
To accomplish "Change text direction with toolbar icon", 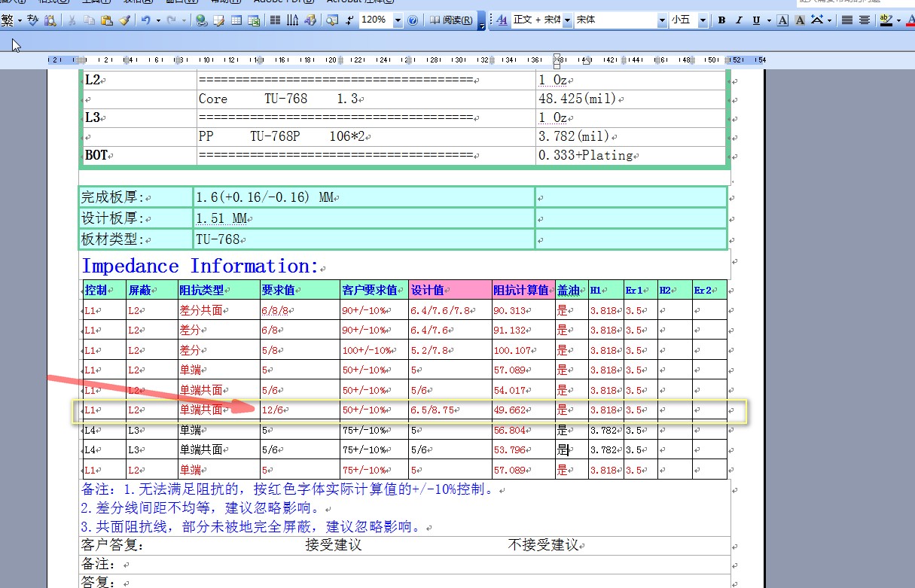I will (292, 20).
